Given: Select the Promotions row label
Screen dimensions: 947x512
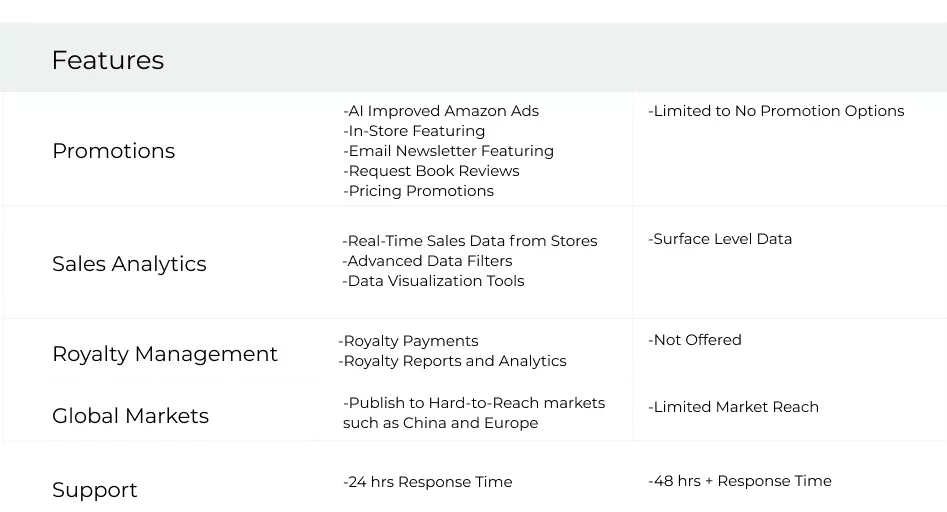Looking at the screenshot, I should pyautogui.click(x=114, y=151).
